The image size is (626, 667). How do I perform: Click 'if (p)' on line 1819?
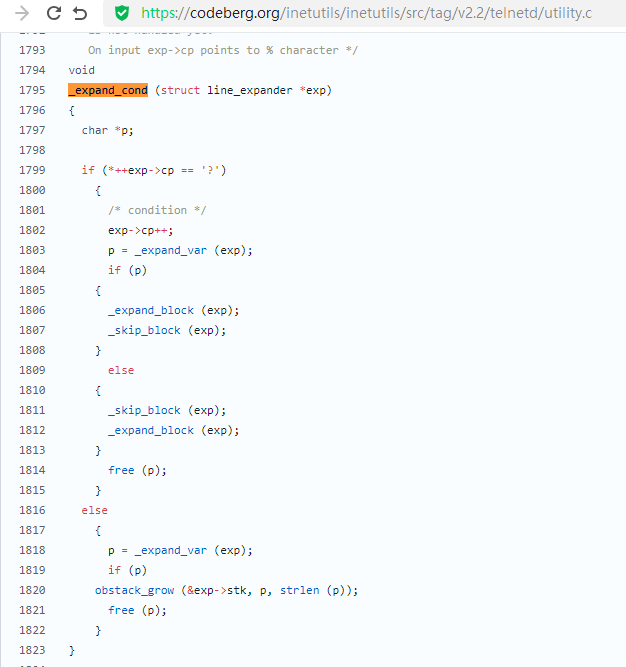point(127,570)
